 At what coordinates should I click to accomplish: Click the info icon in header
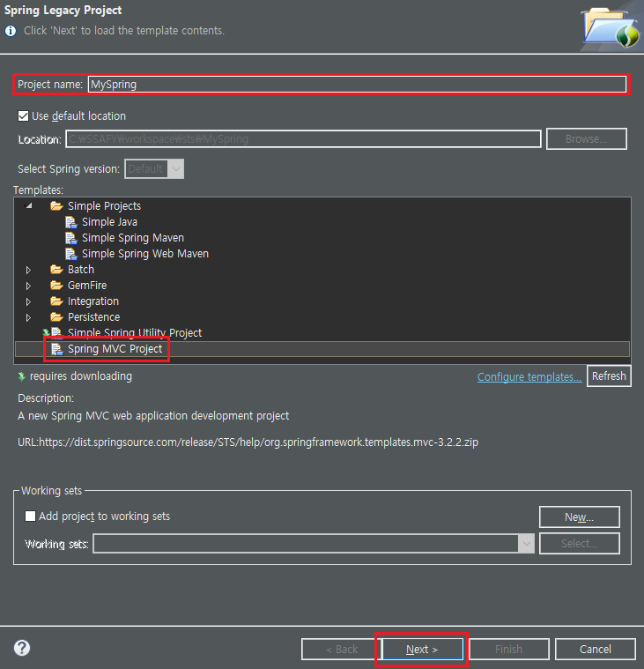11,31
